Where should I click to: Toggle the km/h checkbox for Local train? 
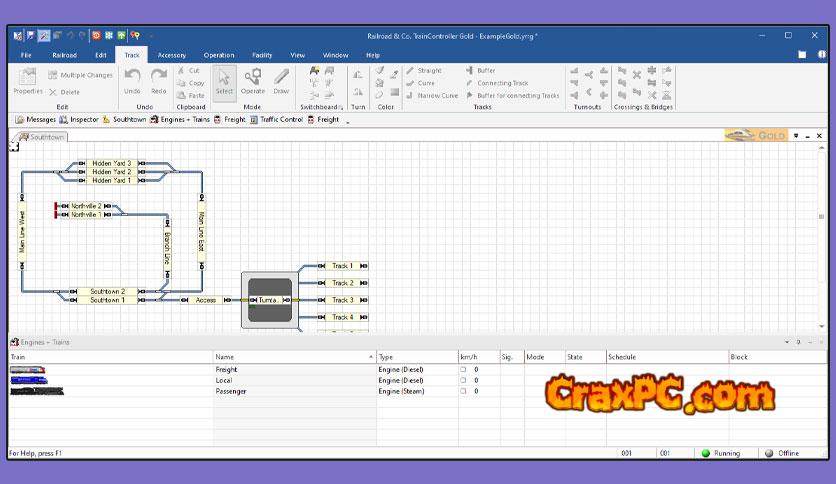click(463, 381)
